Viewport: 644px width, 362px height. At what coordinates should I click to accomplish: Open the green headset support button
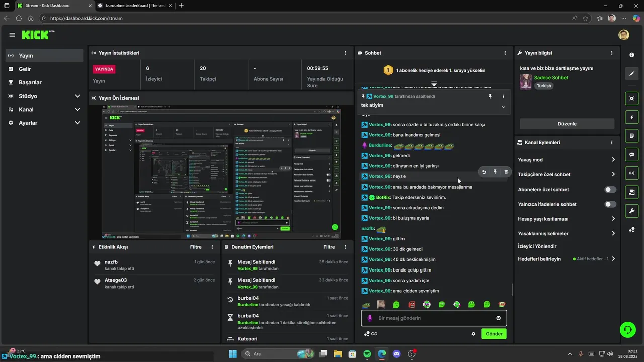627,330
